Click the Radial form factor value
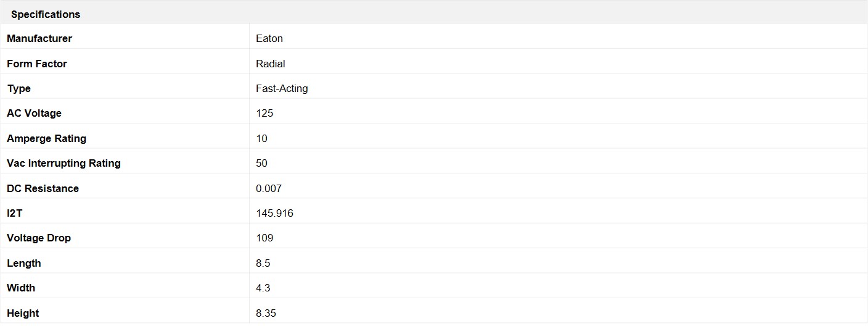 [x=271, y=64]
